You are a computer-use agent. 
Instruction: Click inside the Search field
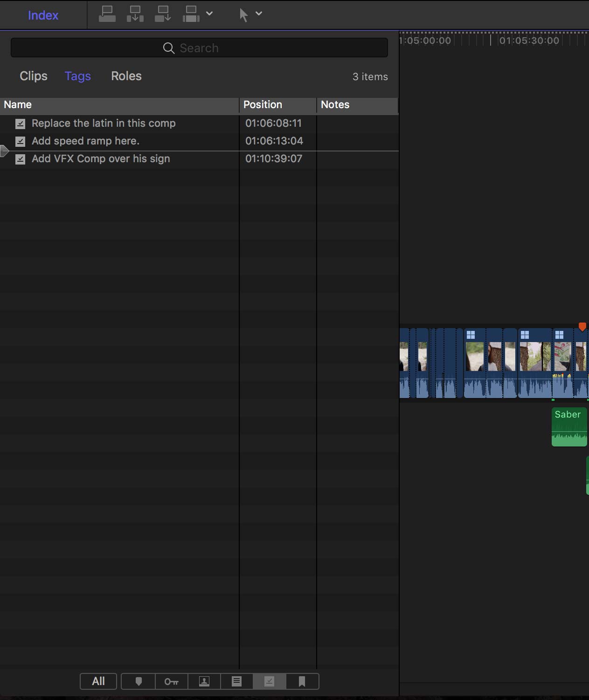pyautogui.click(x=199, y=48)
